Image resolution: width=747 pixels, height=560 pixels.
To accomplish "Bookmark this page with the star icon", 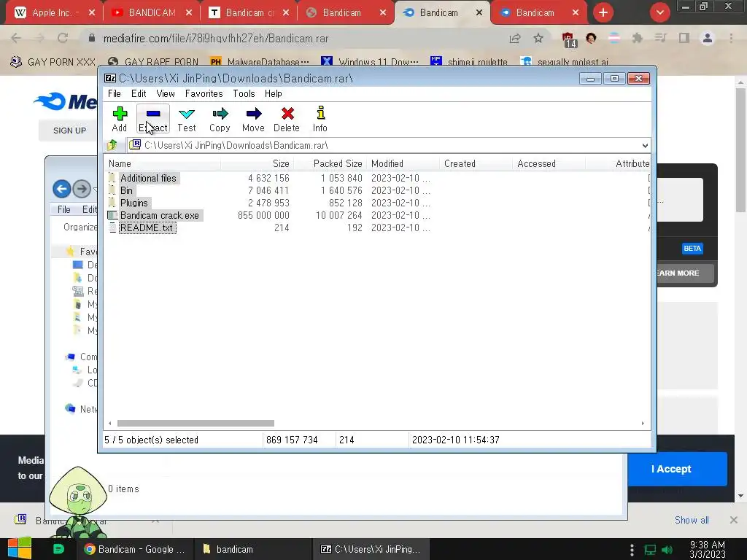I will click(x=538, y=38).
